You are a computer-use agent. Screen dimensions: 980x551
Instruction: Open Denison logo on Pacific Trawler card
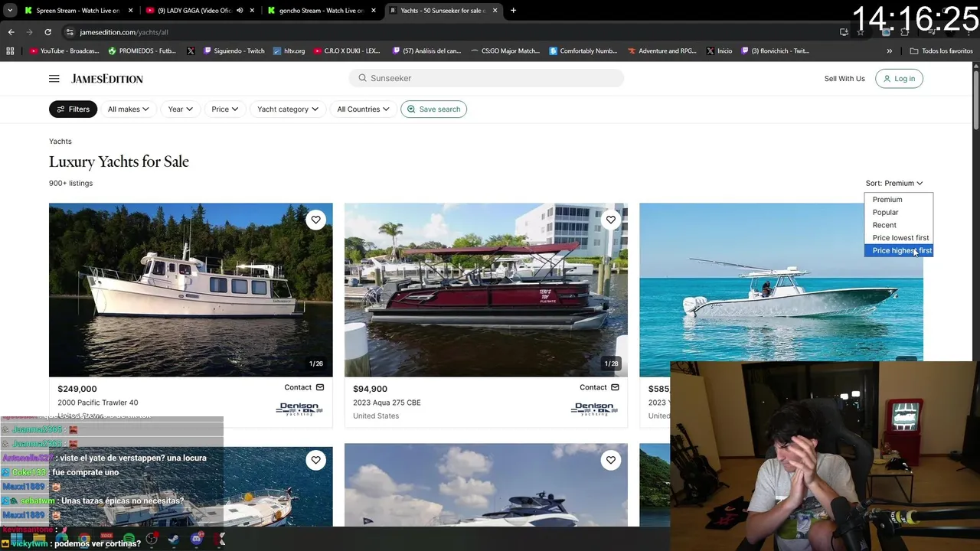coord(299,409)
